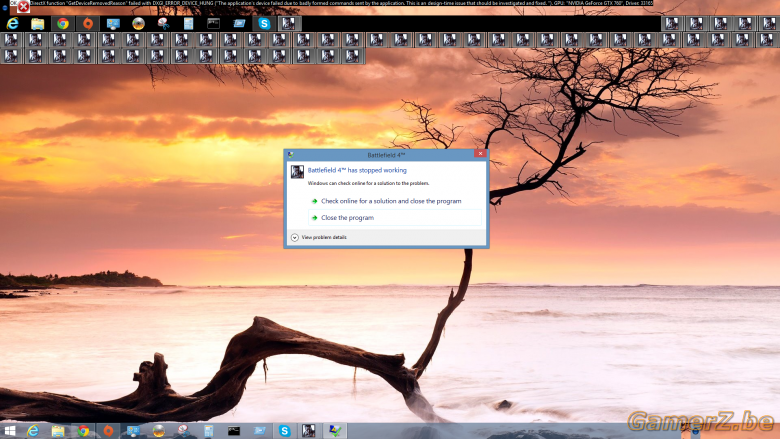This screenshot has width=780, height=439.
Task: Click the DirectX GetDeviceRemovedReason error text
Action: coord(341,3)
